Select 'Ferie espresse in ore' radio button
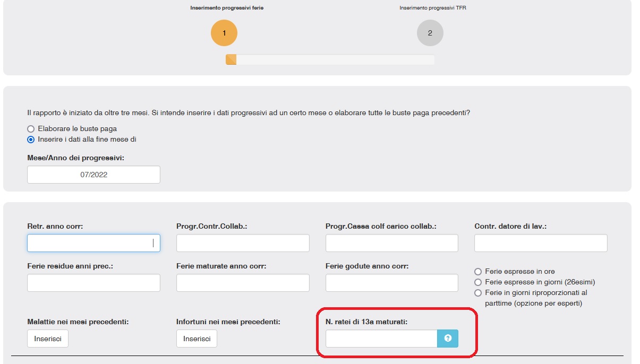This screenshot has height=364, width=640. [478, 272]
